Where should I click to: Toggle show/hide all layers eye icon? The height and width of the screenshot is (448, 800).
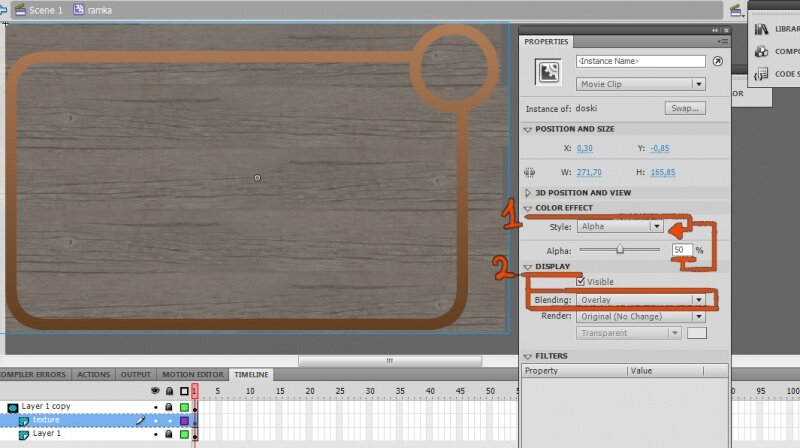pos(155,390)
